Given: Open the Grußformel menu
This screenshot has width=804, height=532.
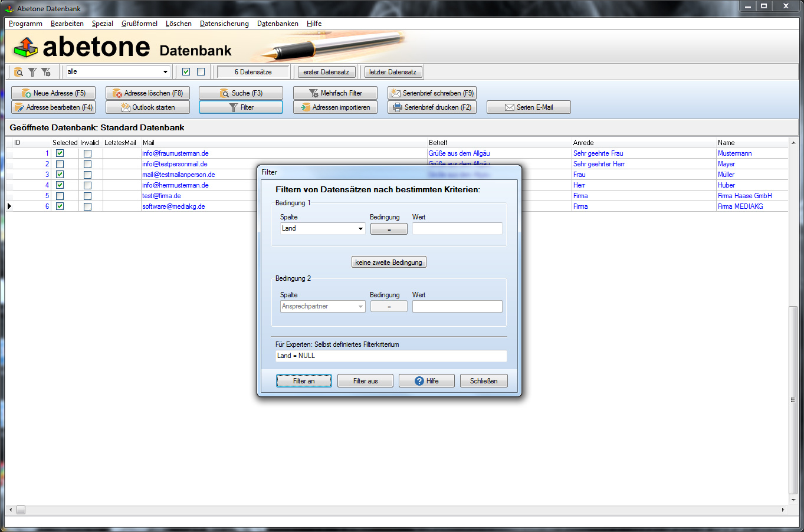Looking at the screenshot, I should pos(139,24).
